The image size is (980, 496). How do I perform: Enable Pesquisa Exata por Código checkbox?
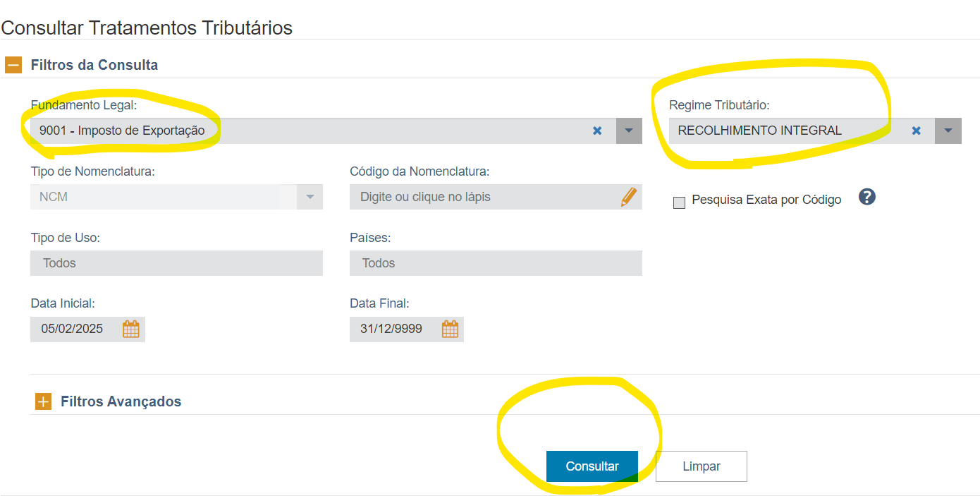pos(680,203)
